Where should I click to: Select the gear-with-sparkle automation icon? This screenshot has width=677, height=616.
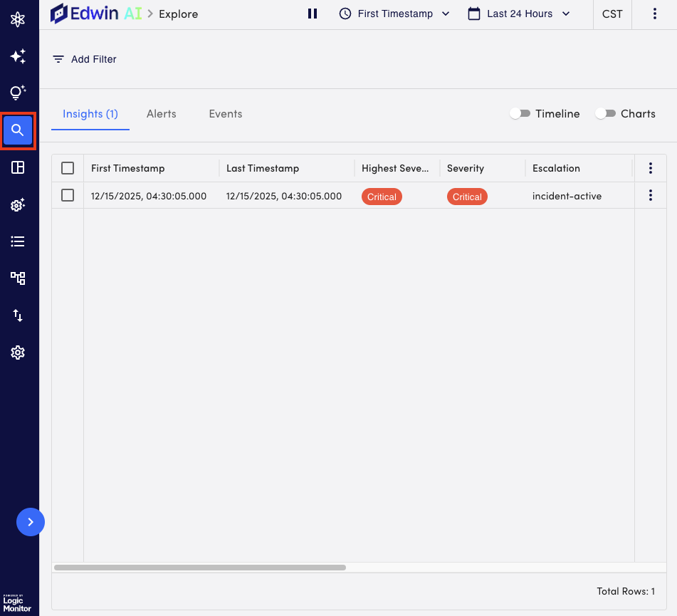click(18, 204)
